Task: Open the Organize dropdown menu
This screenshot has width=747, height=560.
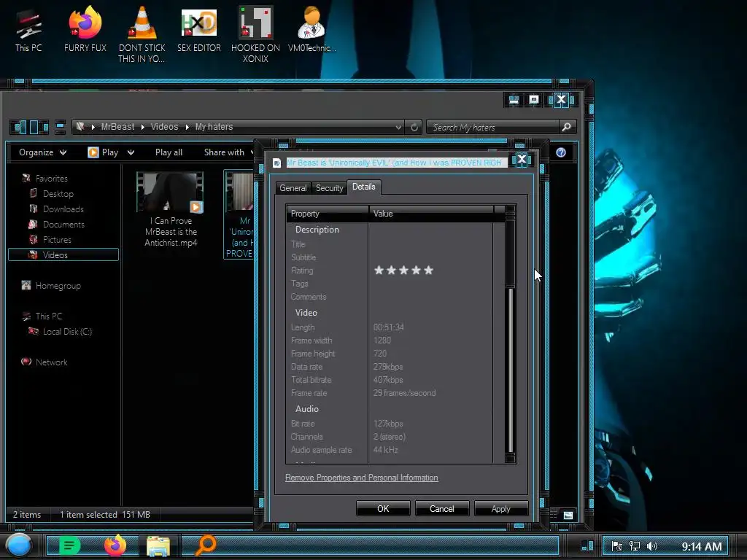Action: 42,152
